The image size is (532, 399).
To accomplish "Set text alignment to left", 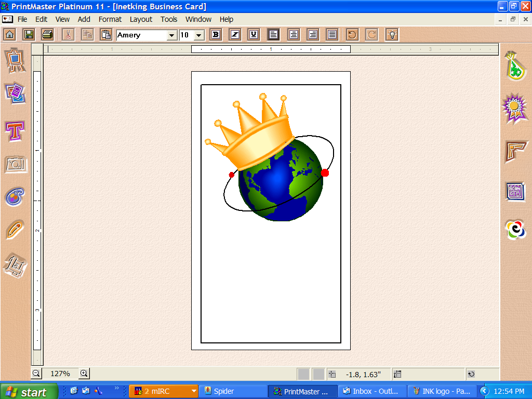I will 273,35.
